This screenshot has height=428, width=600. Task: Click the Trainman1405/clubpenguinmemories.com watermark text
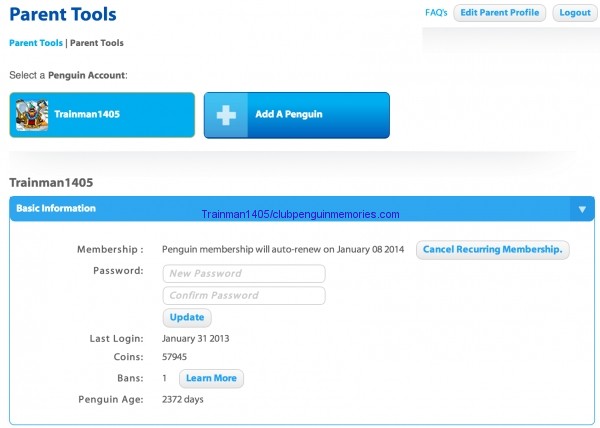tap(300, 214)
